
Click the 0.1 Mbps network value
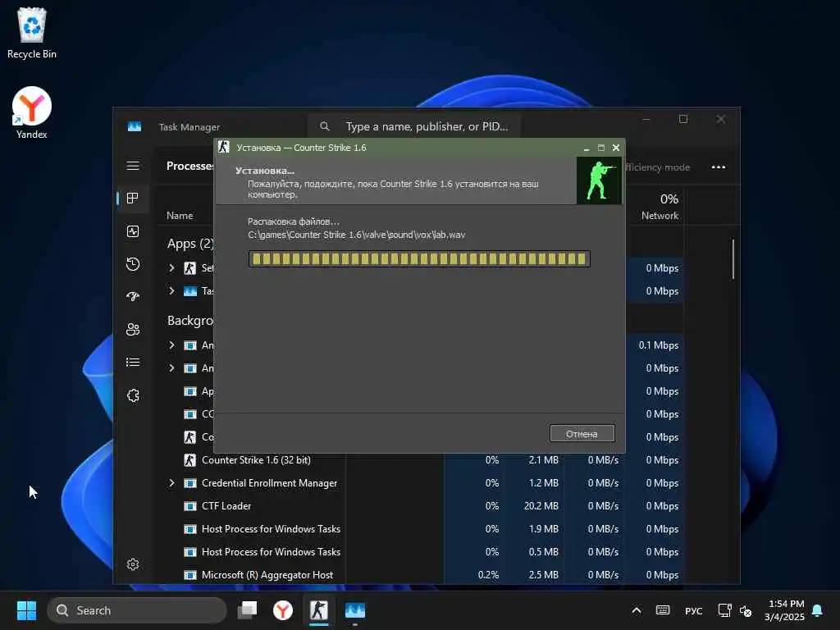pyautogui.click(x=659, y=345)
